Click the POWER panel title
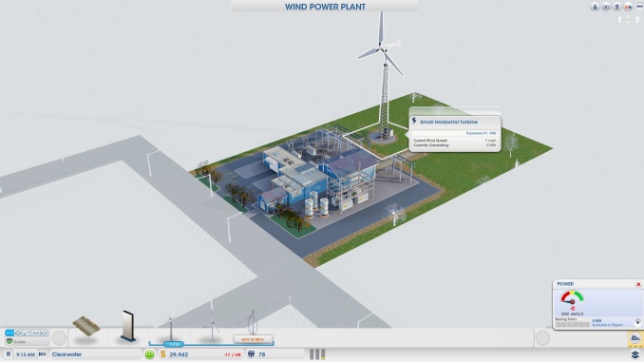Viewport: 644px width, 362px height. pyautogui.click(x=565, y=284)
